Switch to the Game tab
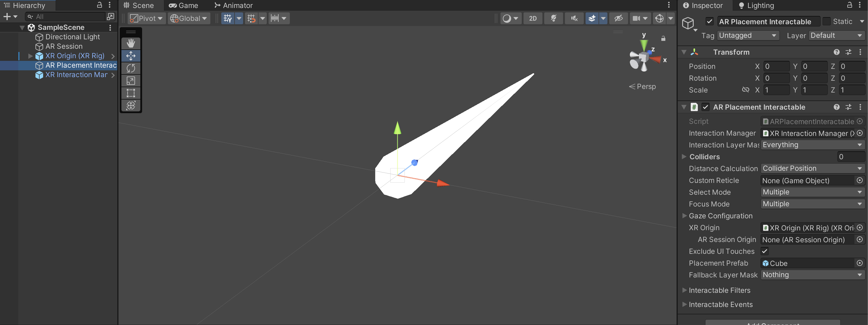 tap(184, 5)
